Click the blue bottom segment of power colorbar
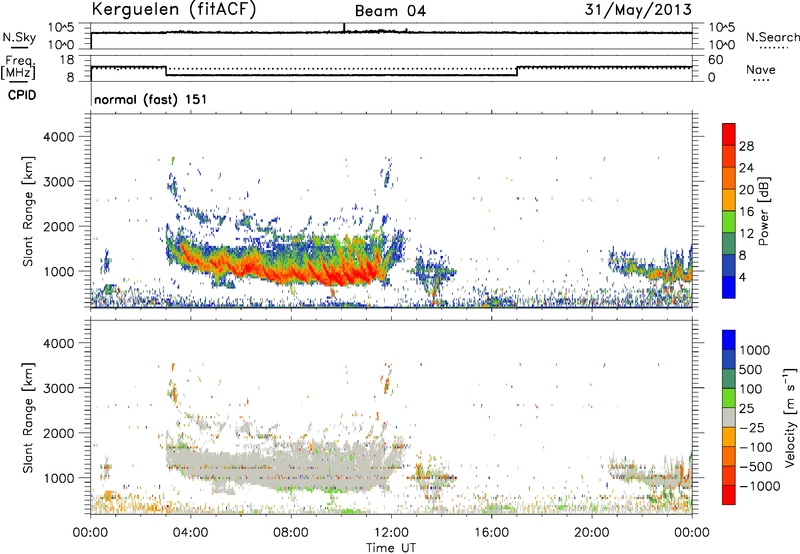This screenshot has height=554, width=800. pyautogui.click(x=729, y=287)
